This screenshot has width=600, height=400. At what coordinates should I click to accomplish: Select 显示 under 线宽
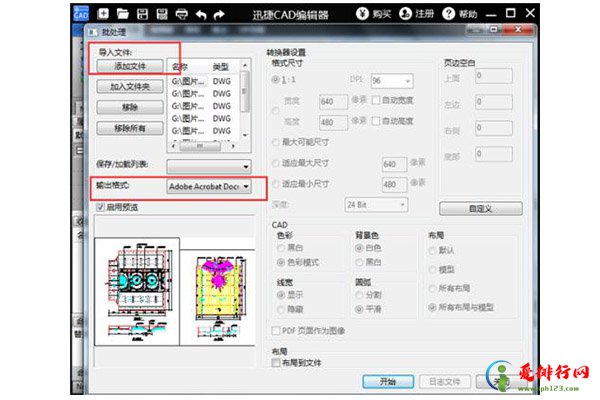pos(281,295)
